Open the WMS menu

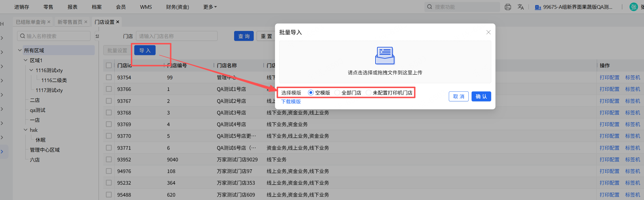(x=146, y=7)
